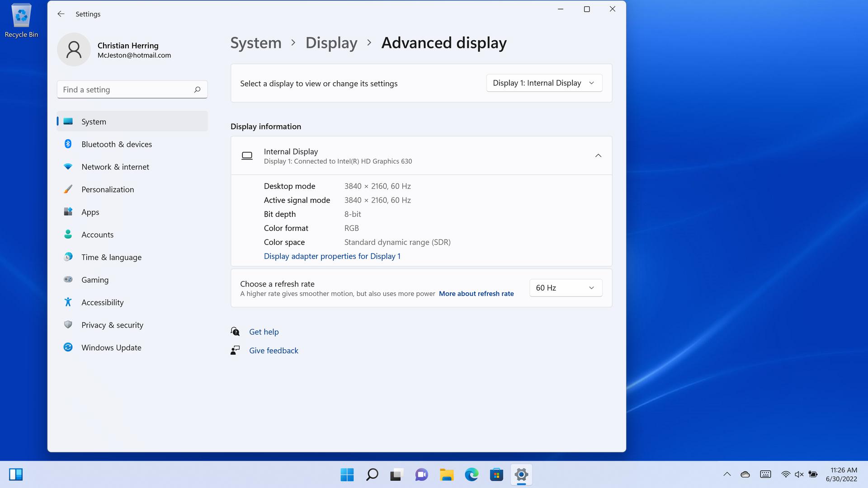Image resolution: width=868 pixels, height=488 pixels.
Task: Click the Accessibility figure icon
Action: tap(68, 302)
